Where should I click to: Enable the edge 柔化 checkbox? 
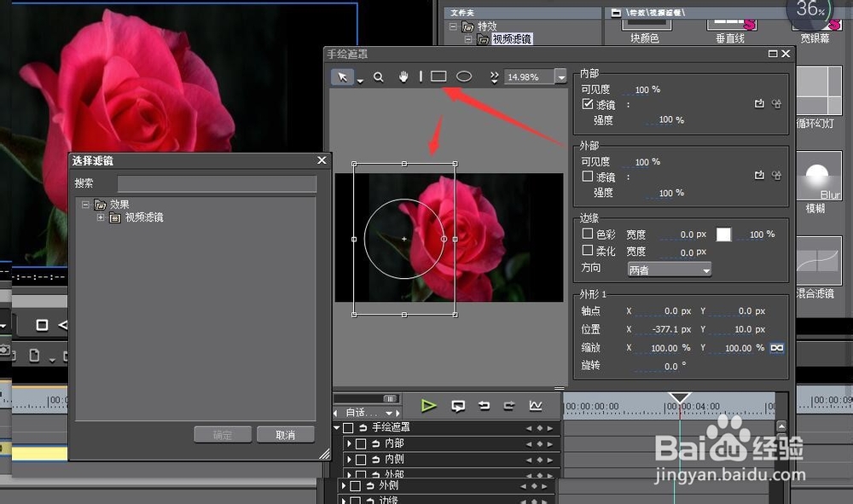coord(587,250)
